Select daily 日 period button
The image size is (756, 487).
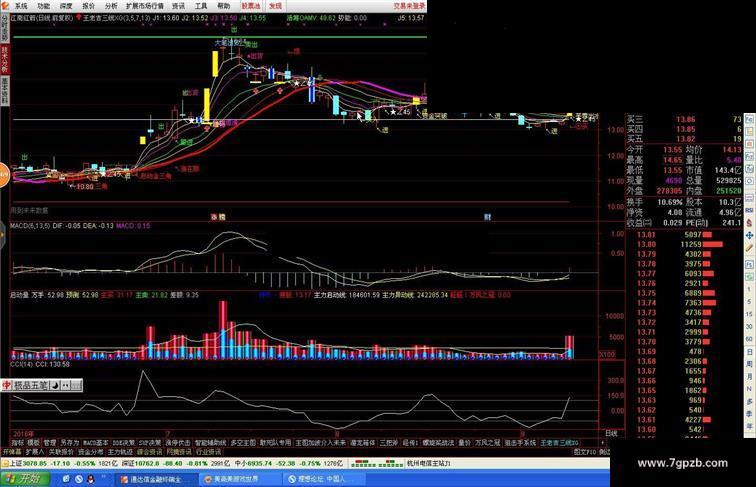click(749, 352)
